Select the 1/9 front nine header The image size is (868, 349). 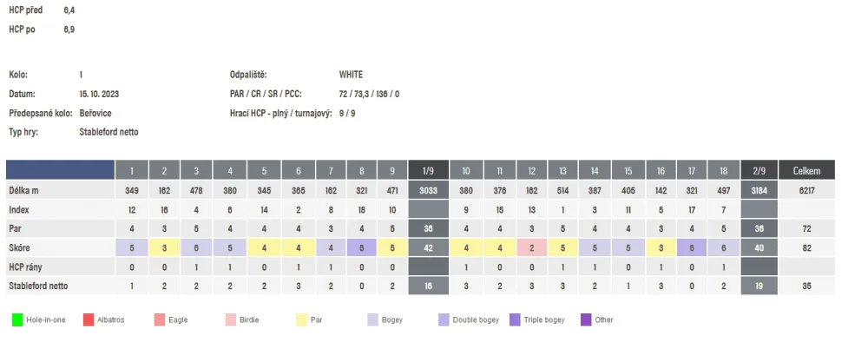tap(429, 171)
